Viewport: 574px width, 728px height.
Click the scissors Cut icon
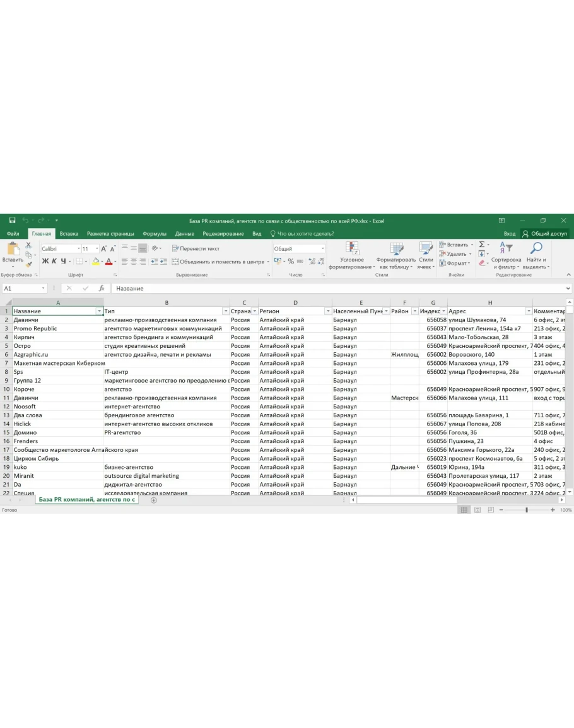(28, 245)
